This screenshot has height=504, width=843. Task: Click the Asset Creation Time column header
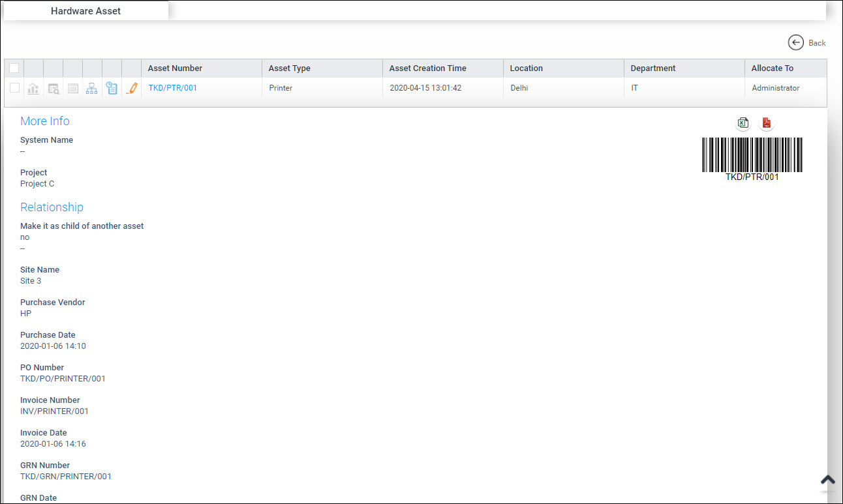point(427,68)
